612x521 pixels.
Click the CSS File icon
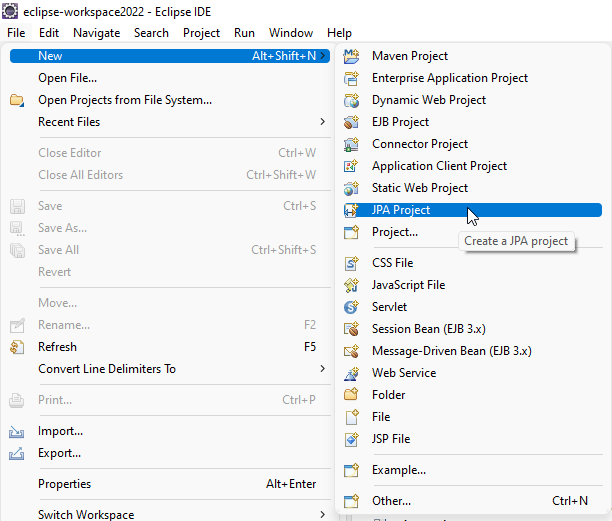tap(351, 263)
